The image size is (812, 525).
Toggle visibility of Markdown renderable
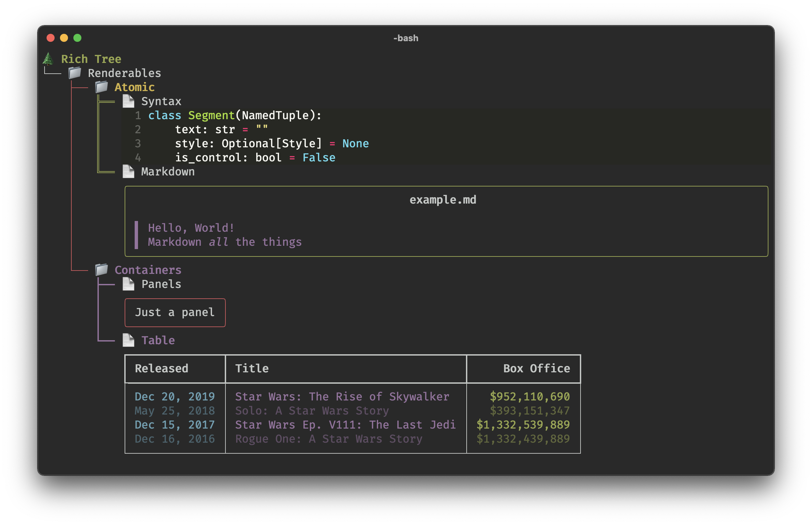(x=167, y=172)
